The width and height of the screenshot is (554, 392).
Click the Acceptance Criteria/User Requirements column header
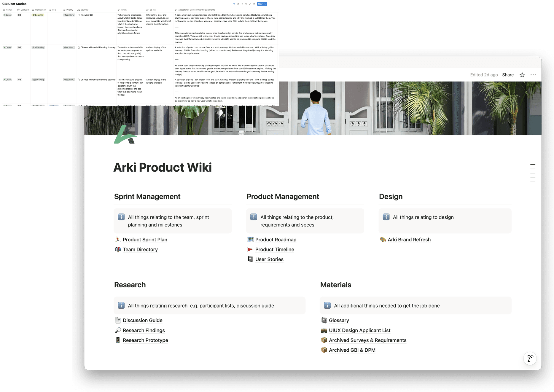195,10
